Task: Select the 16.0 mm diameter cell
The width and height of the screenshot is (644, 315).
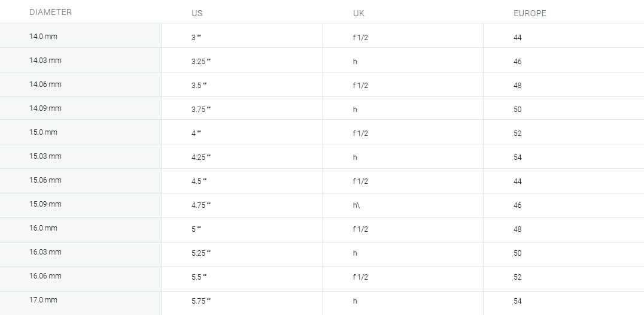Action: (x=80, y=230)
